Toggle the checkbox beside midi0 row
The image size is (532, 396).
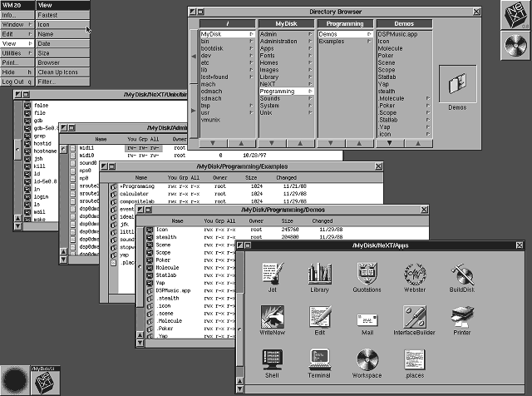tap(72, 156)
